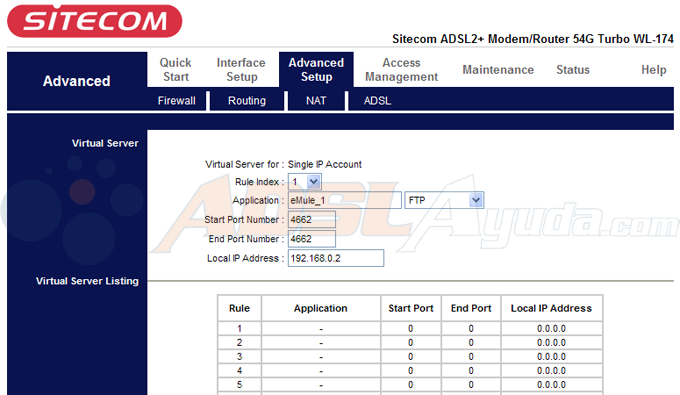Screen dimensions: 680x395
Task: Click the router model title text
Action: pyautogui.click(x=533, y=39)
